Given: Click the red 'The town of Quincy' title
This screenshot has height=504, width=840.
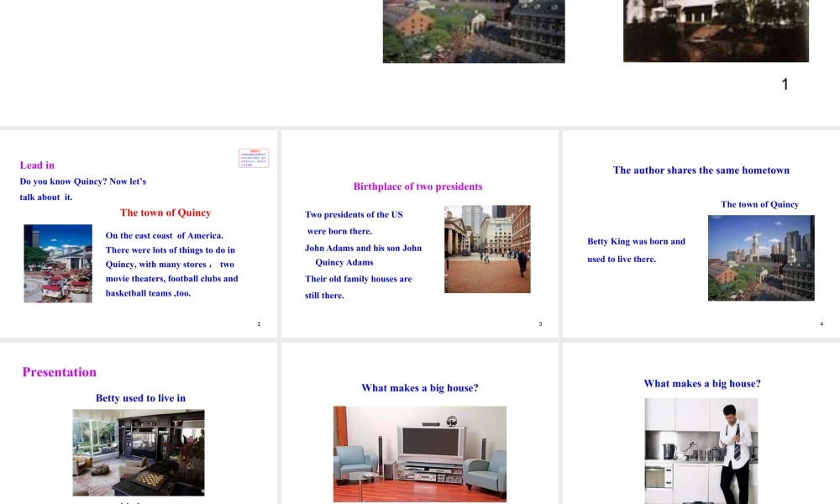Looking at the screenshot, I should [165, 213].
